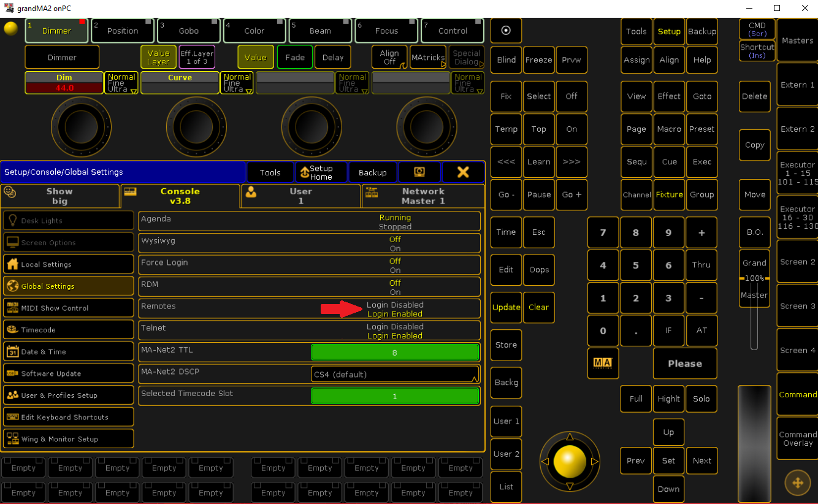Viewport: 818px width, 504px height.
Task: Switch to the User 1 tab
Action: [300, 196]
